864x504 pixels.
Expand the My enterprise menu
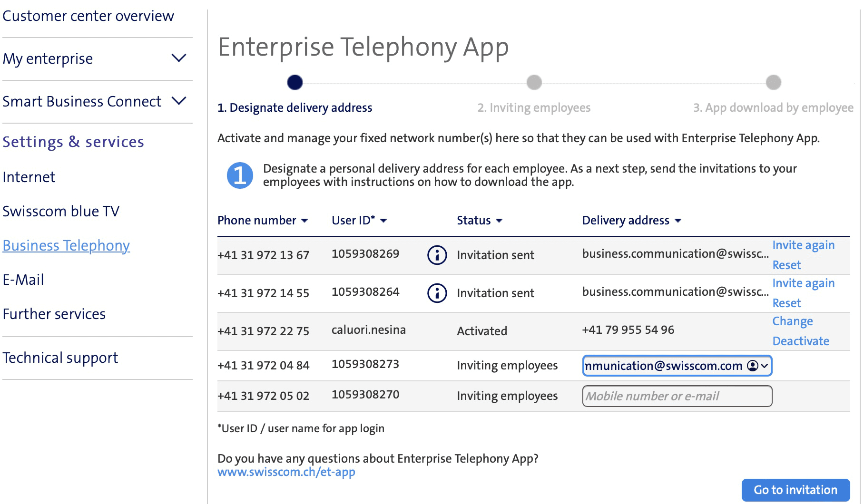(x=178, y=58)
